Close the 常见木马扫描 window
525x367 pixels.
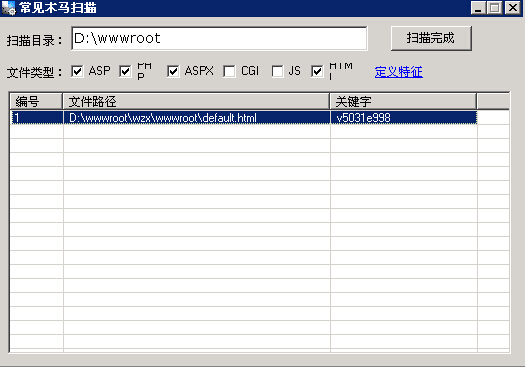[x=513, y=8]
